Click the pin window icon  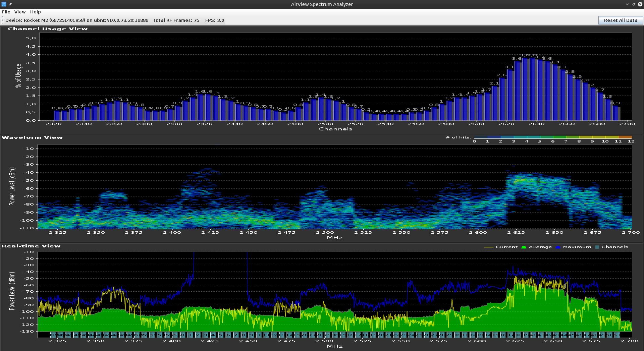click(10, 4)
